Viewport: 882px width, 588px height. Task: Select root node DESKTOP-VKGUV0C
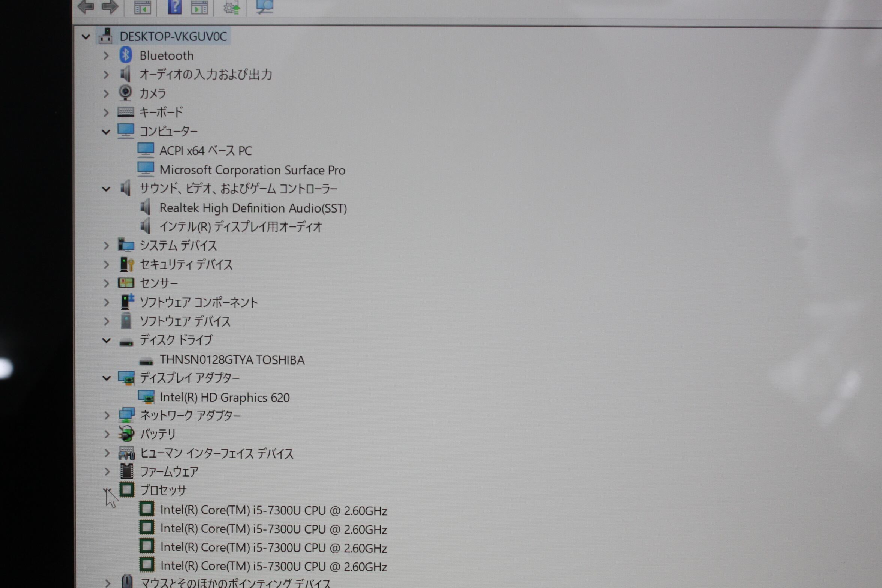tap(173, 37)
